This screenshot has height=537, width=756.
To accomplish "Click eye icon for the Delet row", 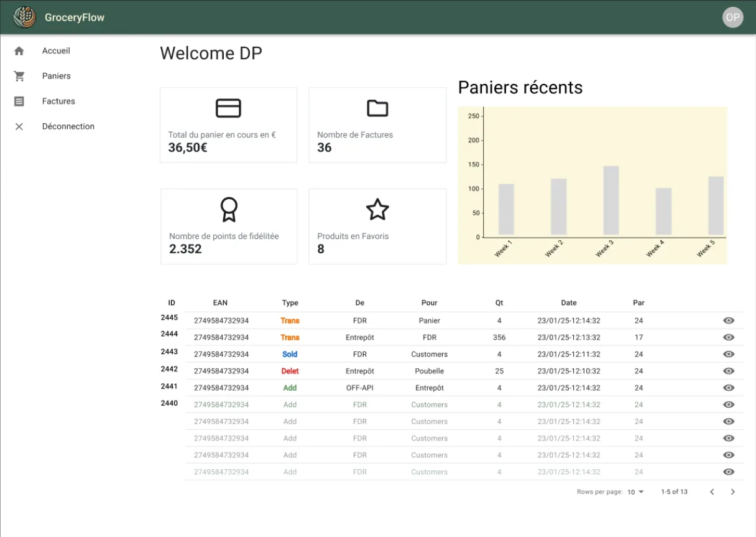I will 729,371.
